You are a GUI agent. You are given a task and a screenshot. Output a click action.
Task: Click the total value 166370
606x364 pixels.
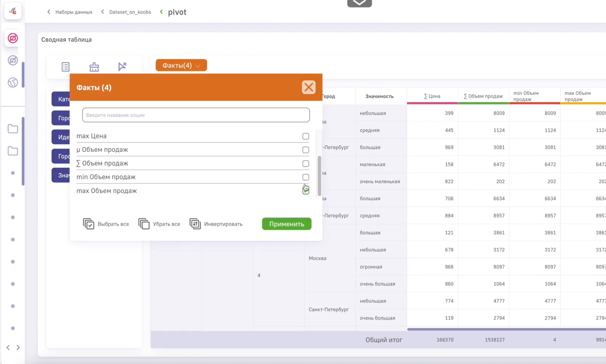tap(445, 340)
